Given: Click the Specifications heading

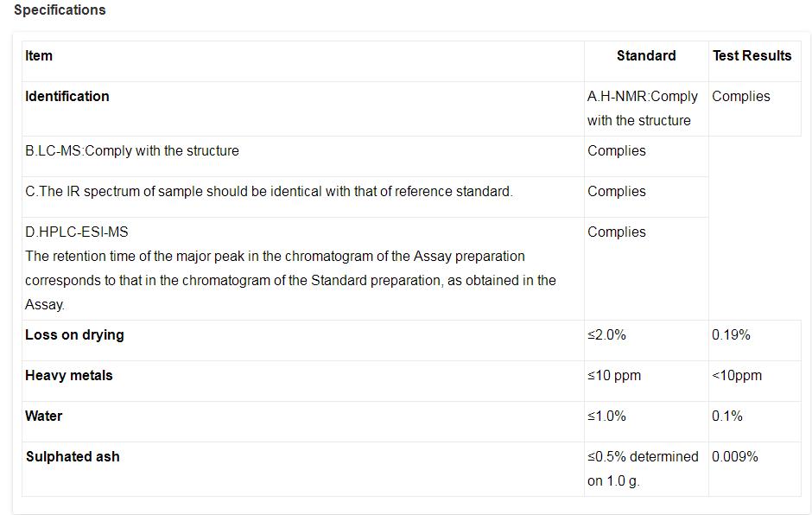Looking at the screenshot, I should coord(60,10).
